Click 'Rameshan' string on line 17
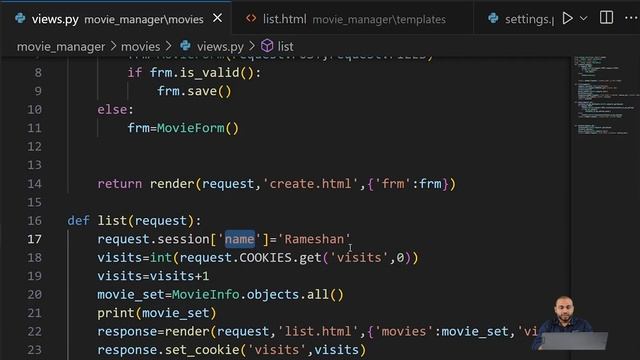 314,239
